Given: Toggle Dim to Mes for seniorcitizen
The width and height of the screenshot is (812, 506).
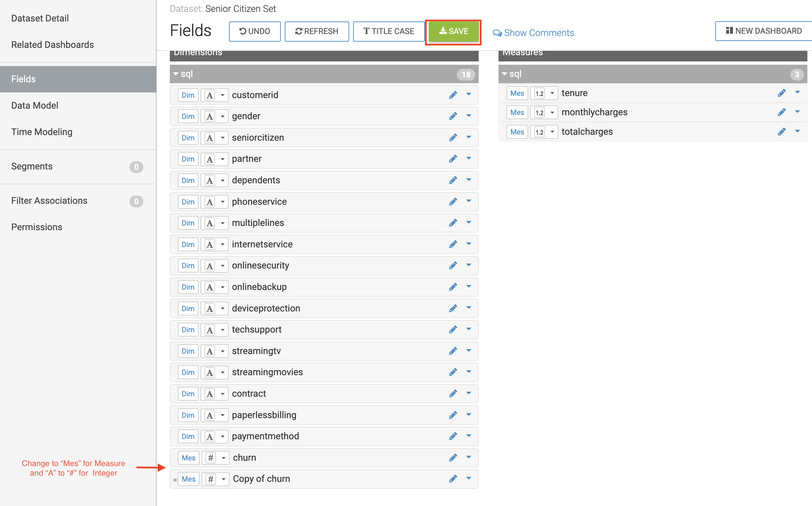Looking at the screenshot, I should (188, 137).
